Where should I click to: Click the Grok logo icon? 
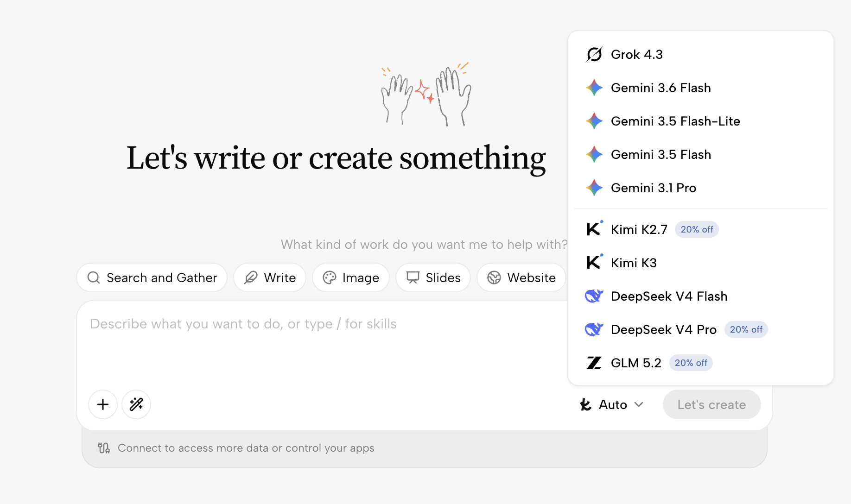point(594,55)
